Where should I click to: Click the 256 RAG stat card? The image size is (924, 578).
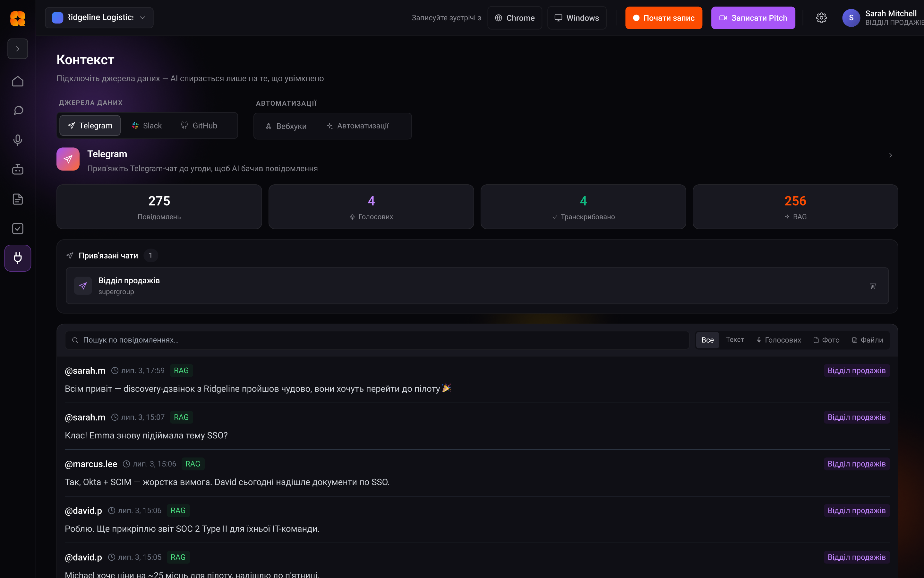(x=795, y=207)
